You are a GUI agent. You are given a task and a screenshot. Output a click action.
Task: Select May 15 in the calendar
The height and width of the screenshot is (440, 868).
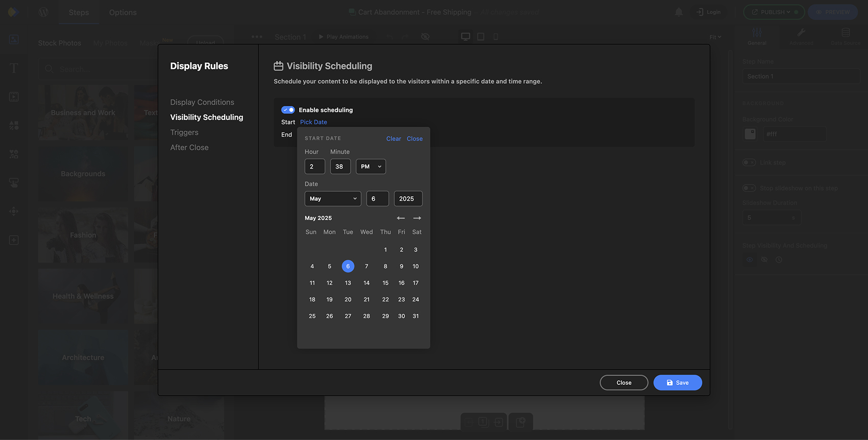click(x=385, y=283)
